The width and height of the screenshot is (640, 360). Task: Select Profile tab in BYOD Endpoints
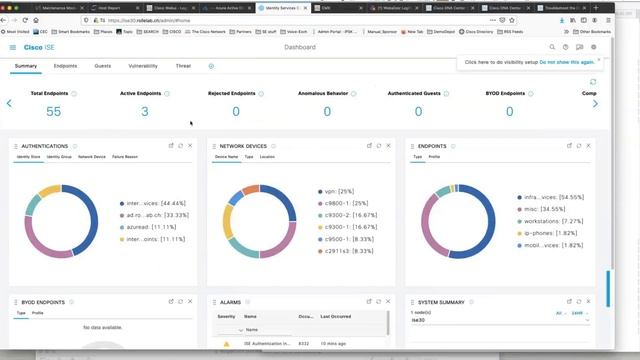(x=38, y=313)
